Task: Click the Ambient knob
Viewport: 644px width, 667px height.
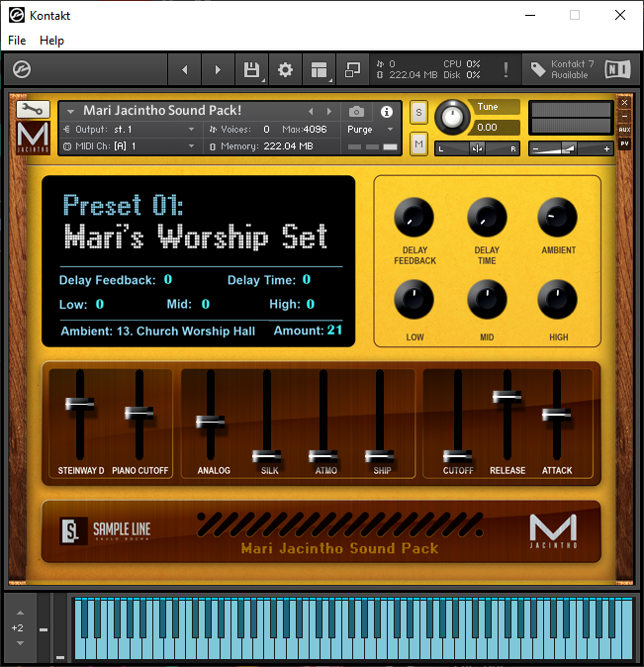Action: click(x=557, y=217)
